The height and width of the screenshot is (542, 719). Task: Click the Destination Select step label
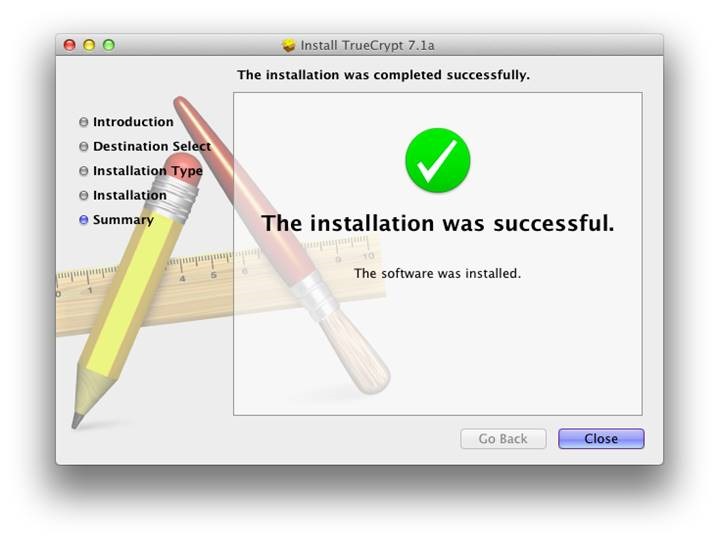click(x=152, y=146)
